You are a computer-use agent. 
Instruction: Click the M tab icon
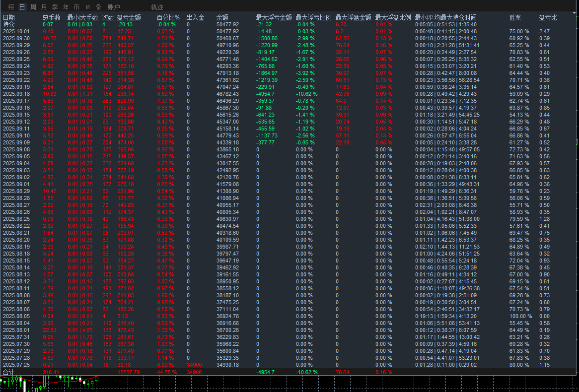click(x=87, y=7)
